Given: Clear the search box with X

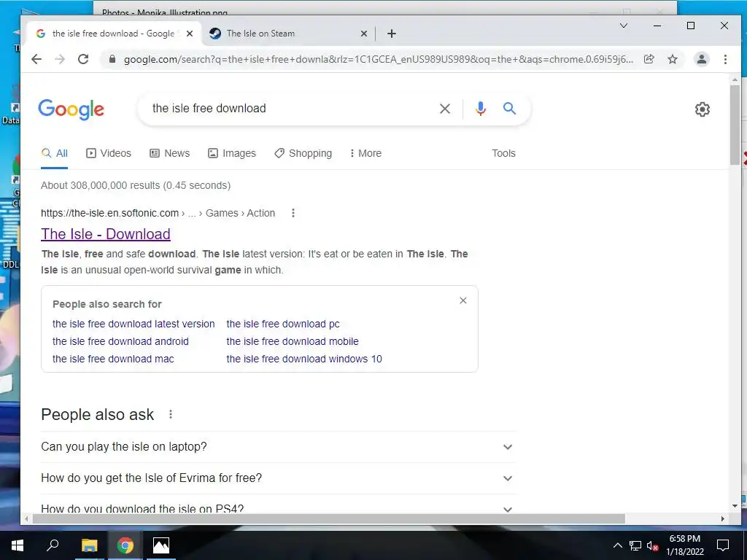Looking at the screenshot, I should 445,109.
